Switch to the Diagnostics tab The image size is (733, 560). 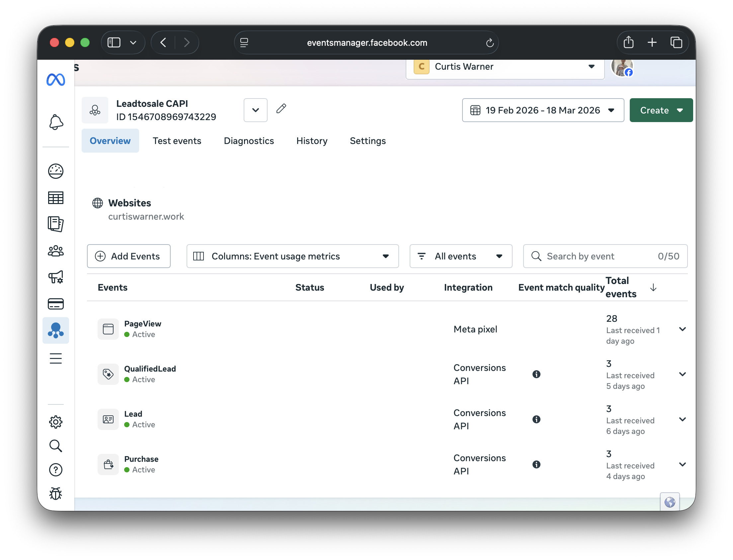pos(248,141)
